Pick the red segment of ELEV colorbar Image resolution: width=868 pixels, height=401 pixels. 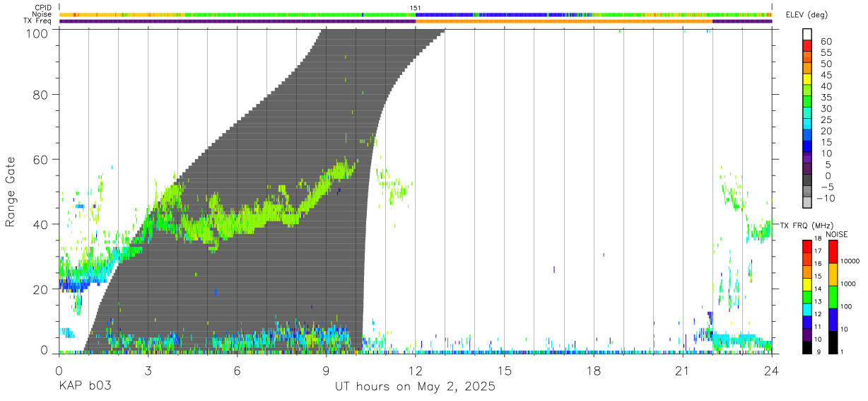pos(808,46)
